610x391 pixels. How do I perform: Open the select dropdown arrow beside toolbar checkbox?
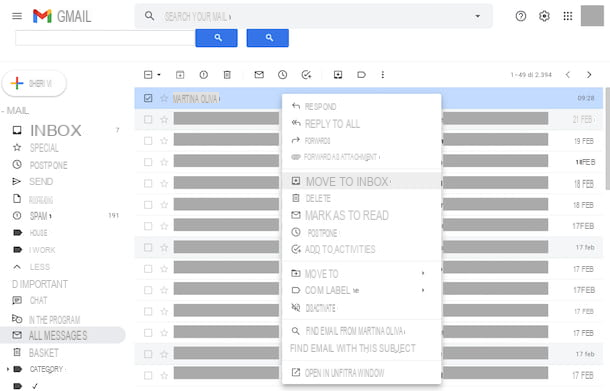(159, 75)
